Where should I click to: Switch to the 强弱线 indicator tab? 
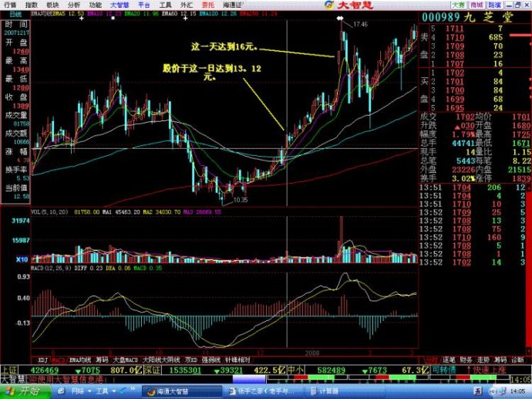coord(210,360)
